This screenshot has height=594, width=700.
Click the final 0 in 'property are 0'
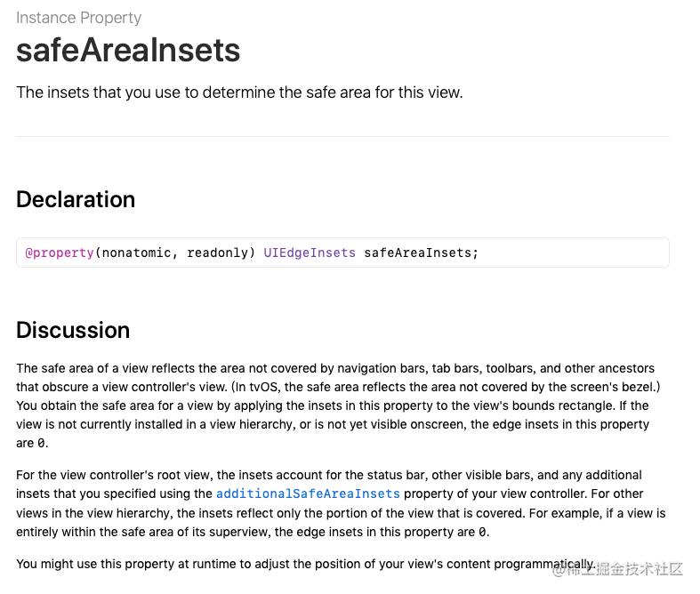pyautogui.click(x=482, y=532)
